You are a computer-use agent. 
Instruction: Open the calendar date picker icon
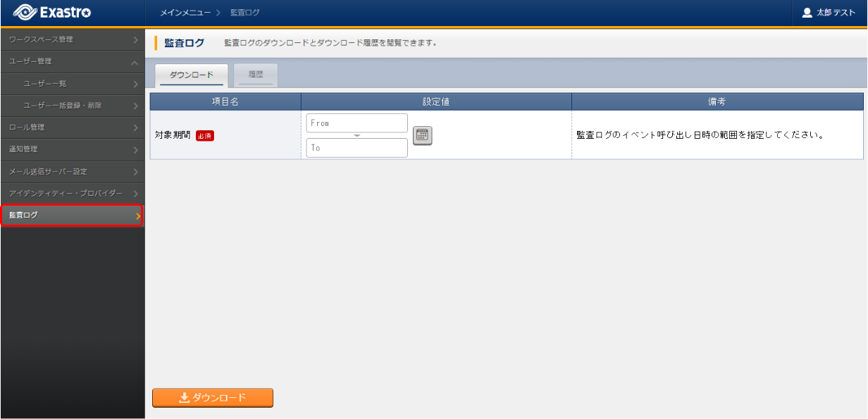pos(422,136)
